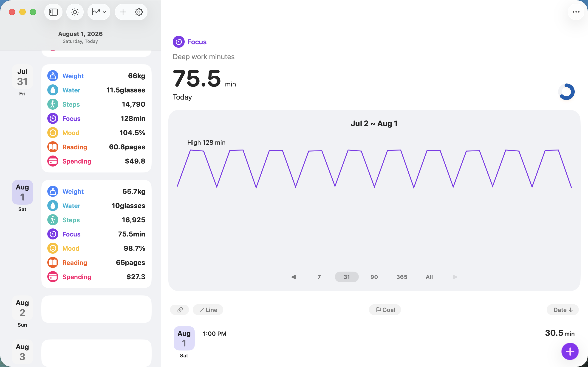This screenshot has width=588, height=367.
Task: Open the chart type dropdown in toolbar
Action: 99,12
